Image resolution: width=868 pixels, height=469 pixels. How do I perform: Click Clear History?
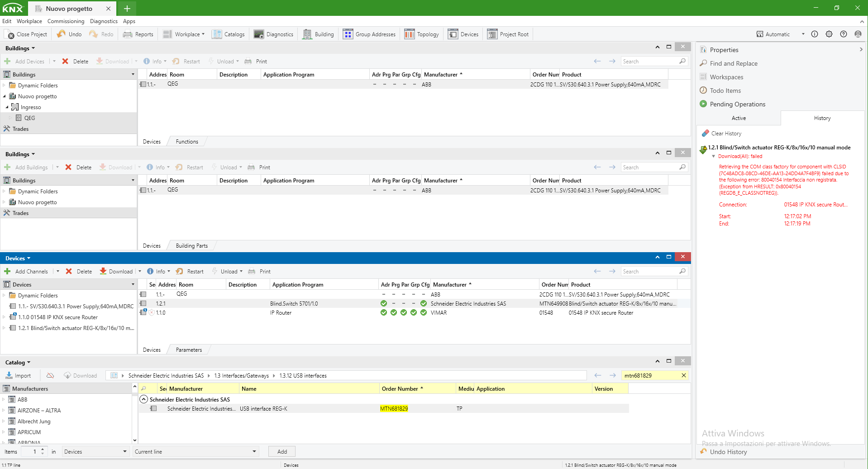pyautogui.click(x=722, y=134)
